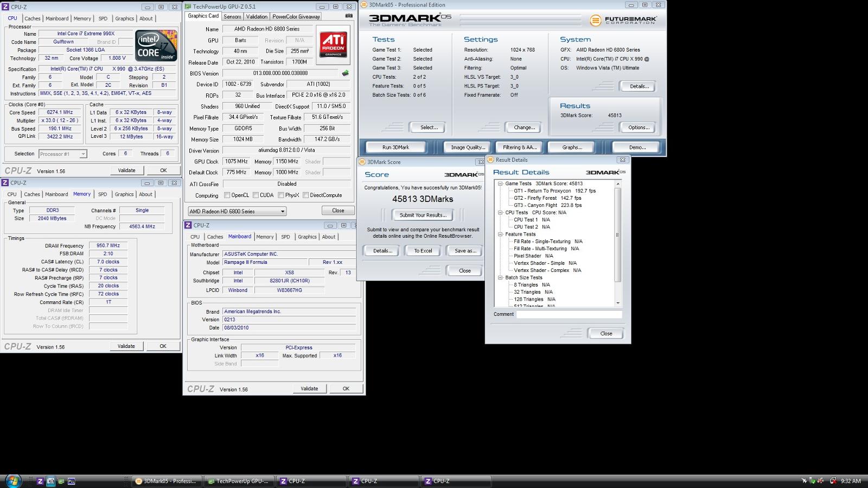Open the Processor #1 selection dropdown
The width and height of the screenshot is (868, 488).
pos(62,154)
